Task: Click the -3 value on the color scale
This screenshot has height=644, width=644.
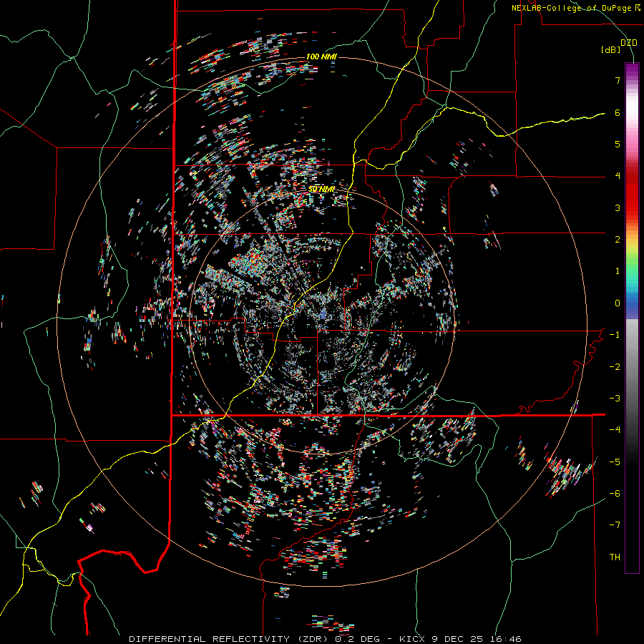Action: tap(615, 399)
